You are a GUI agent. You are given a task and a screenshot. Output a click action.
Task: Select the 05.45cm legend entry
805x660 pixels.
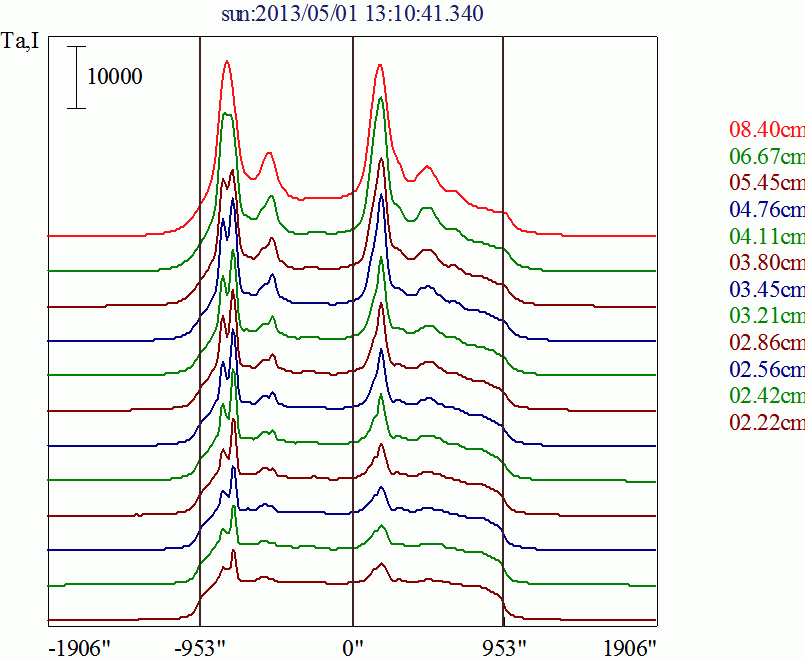(767, 182)
